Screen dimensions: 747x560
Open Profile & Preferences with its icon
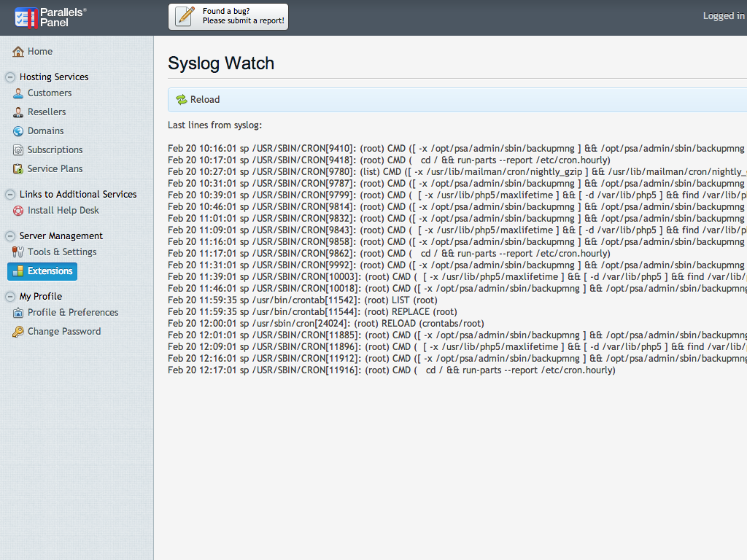(x=18, y=312)
